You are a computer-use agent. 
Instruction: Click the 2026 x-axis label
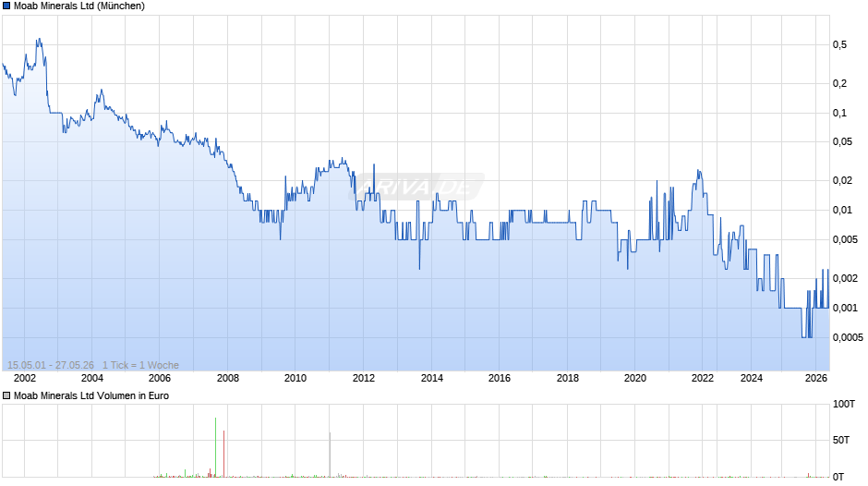(816, 378)
